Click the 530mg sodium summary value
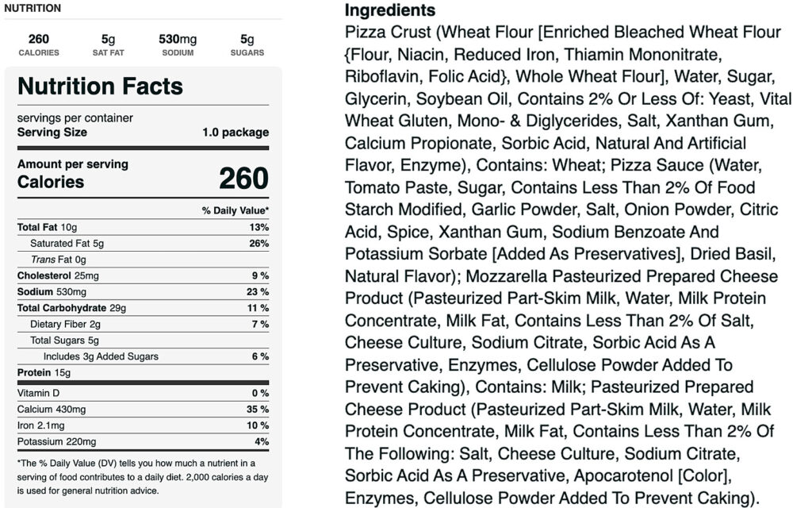Screen dimensions: 812x508 point(178,40)
